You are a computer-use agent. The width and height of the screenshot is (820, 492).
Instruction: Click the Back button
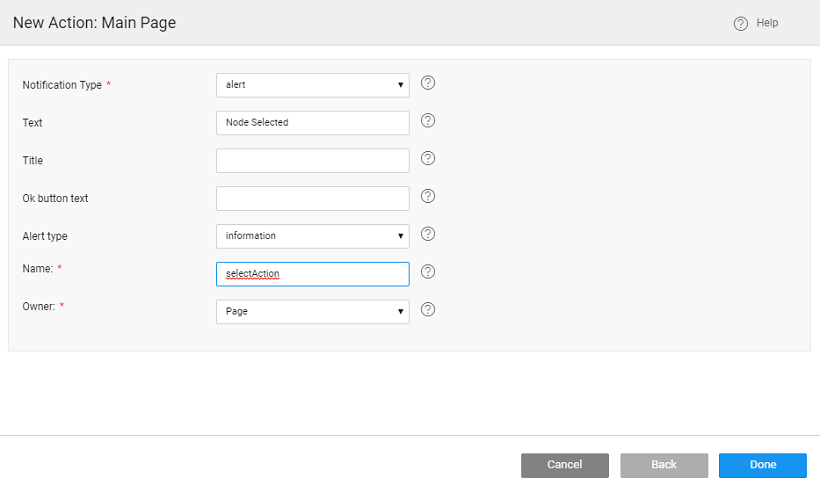pos(664,465)
